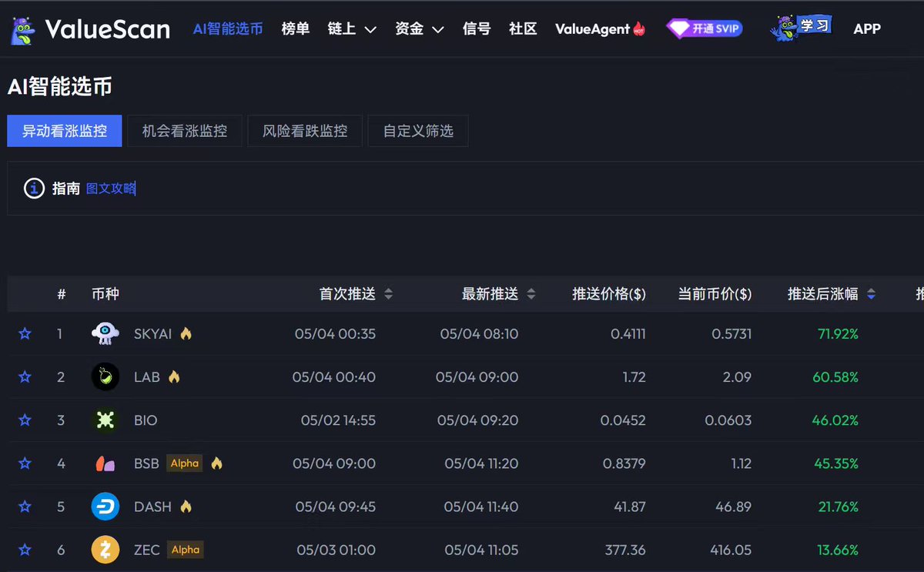Star the LAB row as favorite
Screen dimensions: 924x572
click(25, 377)
